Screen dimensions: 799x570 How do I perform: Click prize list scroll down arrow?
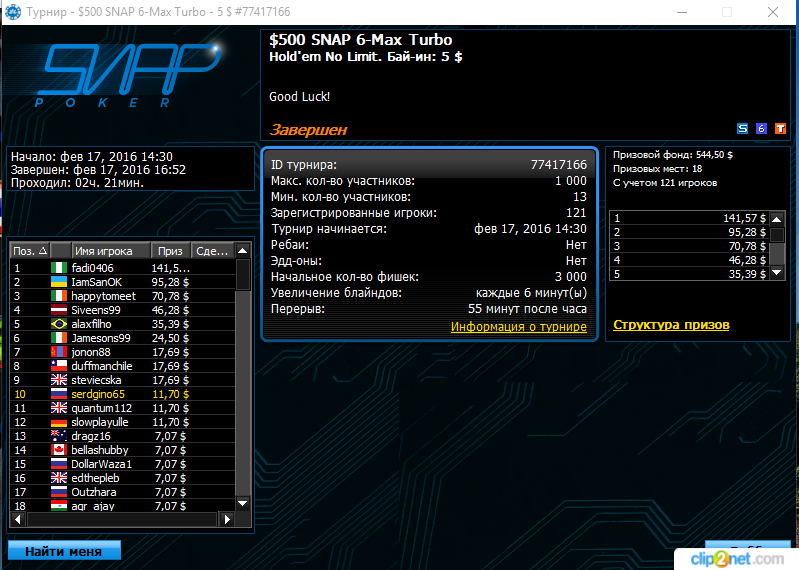point(777,273)
